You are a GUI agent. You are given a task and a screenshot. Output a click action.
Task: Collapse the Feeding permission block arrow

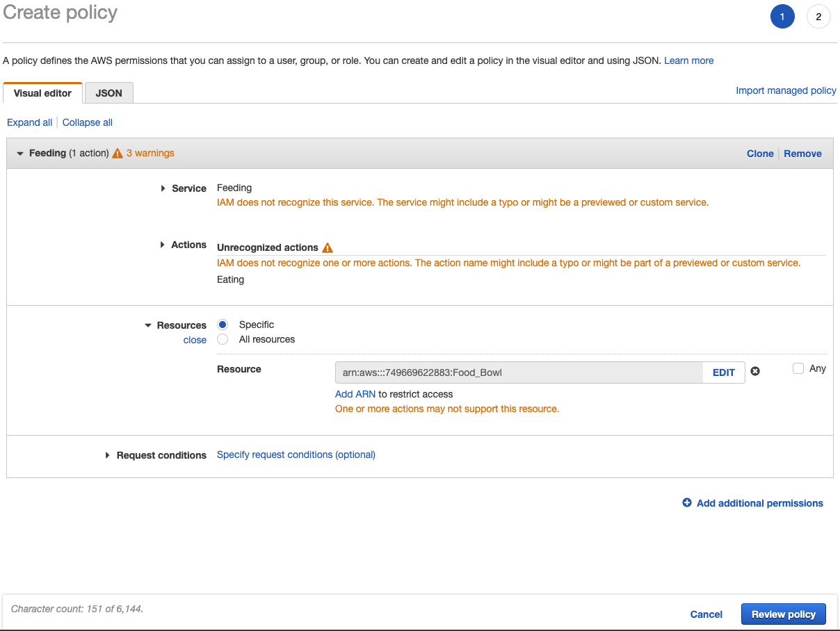[20, 153]
